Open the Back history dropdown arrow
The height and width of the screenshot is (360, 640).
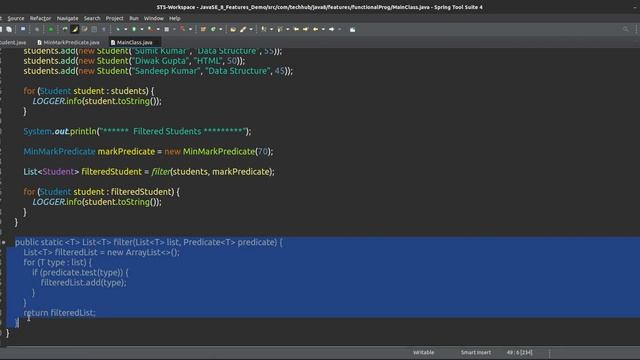click(x=323, y=29)
